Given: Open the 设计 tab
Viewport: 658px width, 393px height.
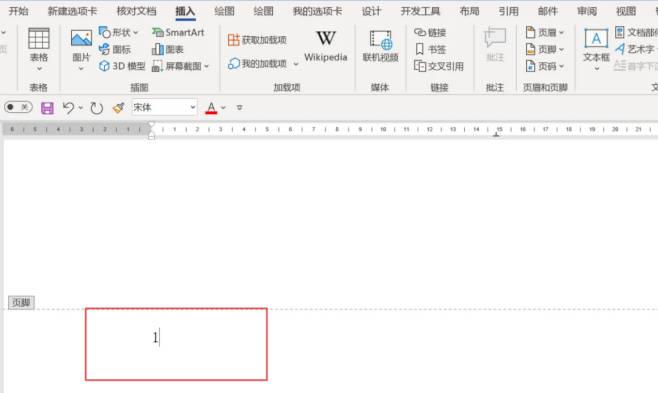Looking at the screenshot, I should point(371,11).
